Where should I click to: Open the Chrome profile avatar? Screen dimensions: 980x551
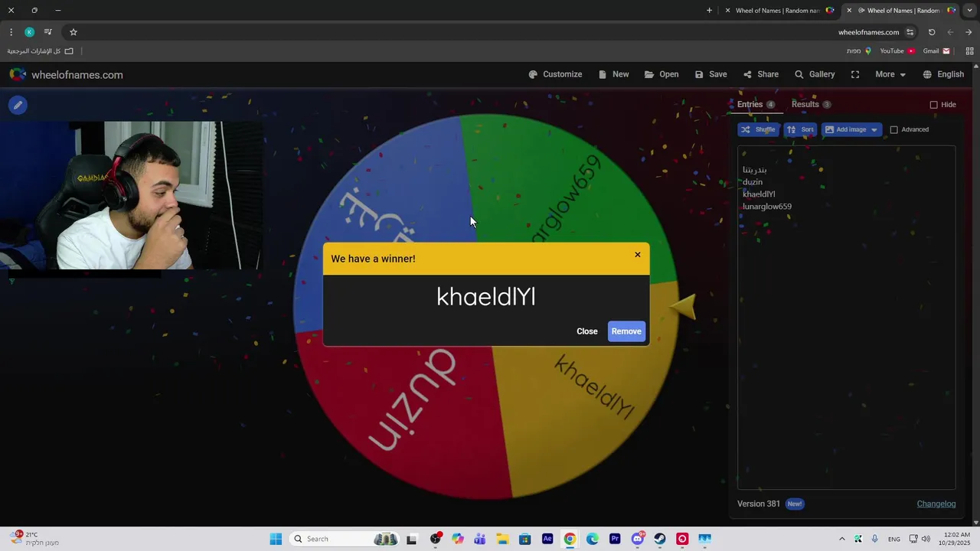(29, 32)
